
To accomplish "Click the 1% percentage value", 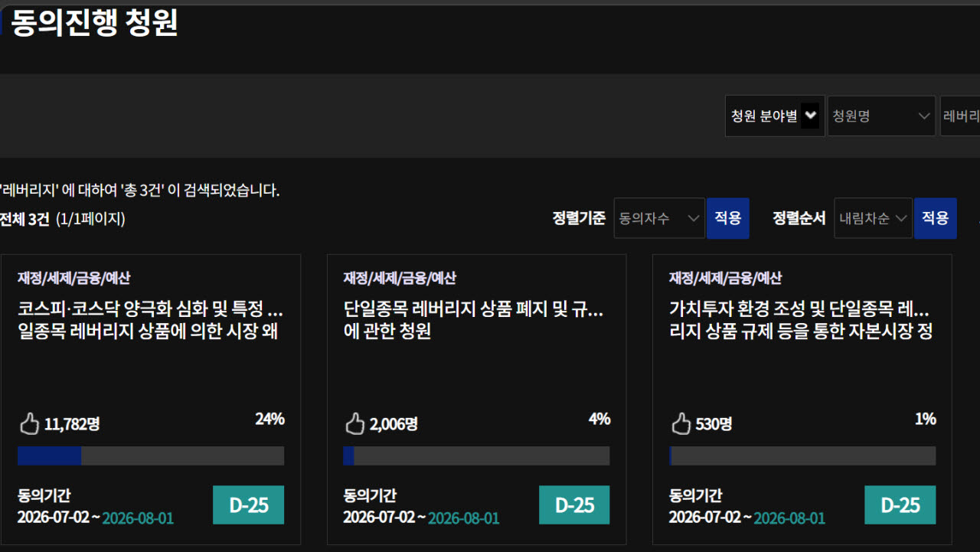I will [926, 419].
